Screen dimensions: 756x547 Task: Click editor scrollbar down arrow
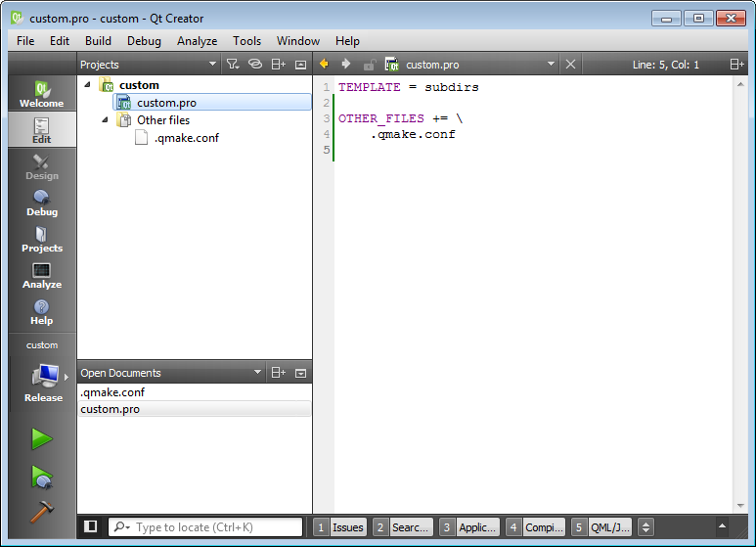(740, 506)
